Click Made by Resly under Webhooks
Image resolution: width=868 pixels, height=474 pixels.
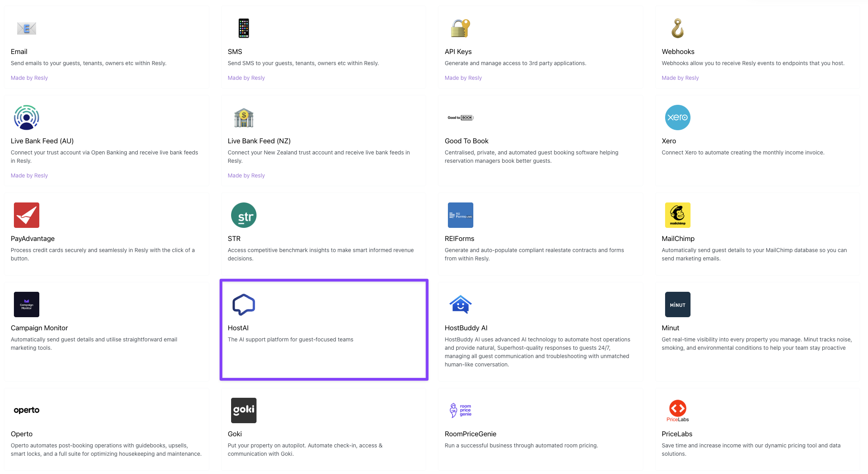[x=680, y=78]
